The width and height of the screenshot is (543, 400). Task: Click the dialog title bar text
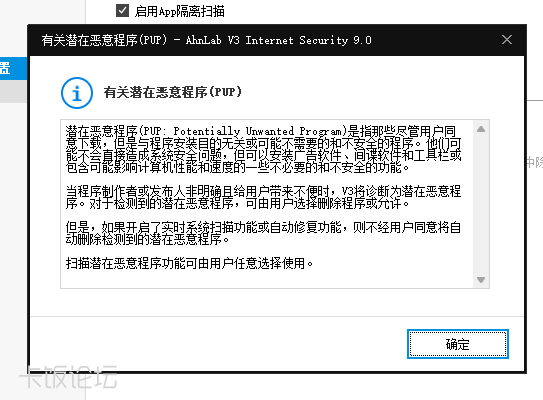(x=206, y=40)
